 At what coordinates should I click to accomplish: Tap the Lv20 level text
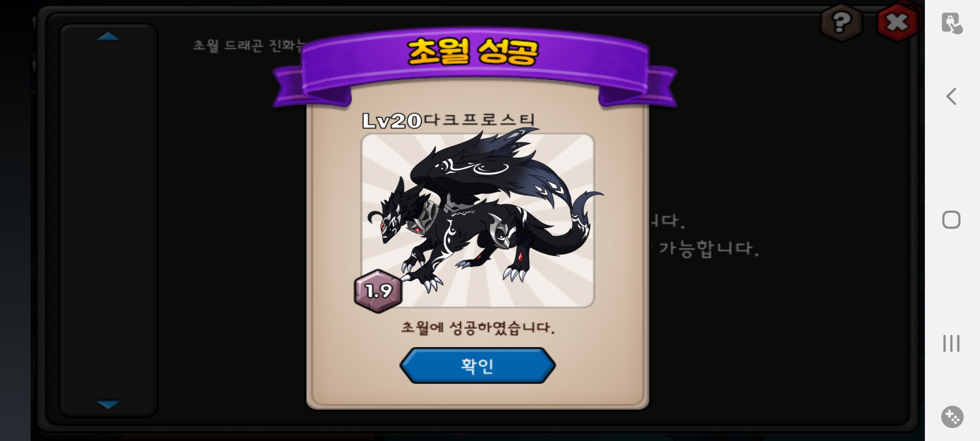click(392, 121)
